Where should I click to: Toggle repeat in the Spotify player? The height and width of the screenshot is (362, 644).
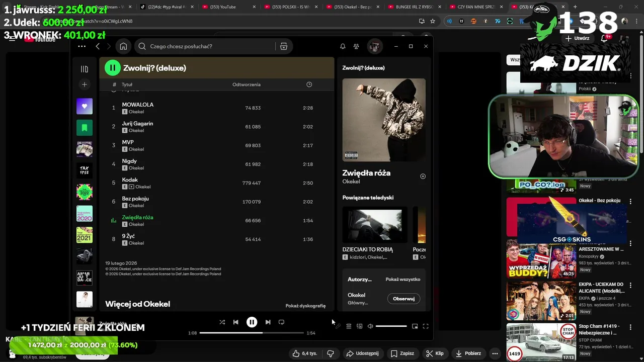click(282, 322)
